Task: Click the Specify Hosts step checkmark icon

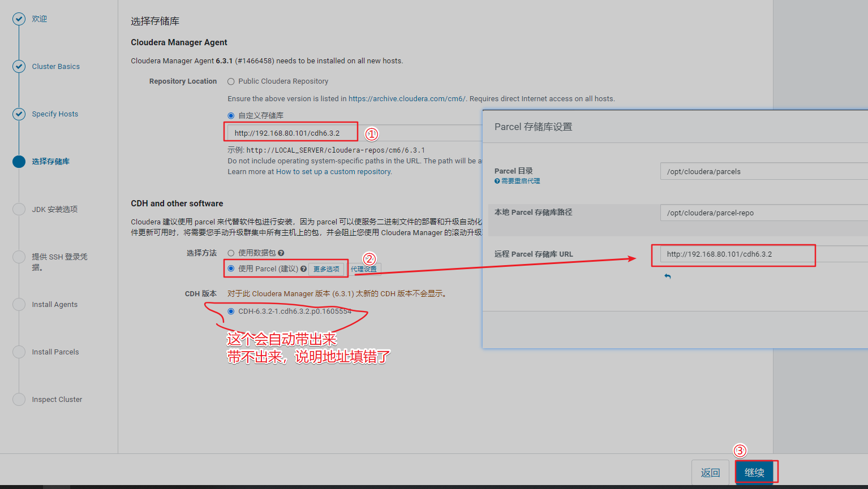Action: (x=19, y=114)
